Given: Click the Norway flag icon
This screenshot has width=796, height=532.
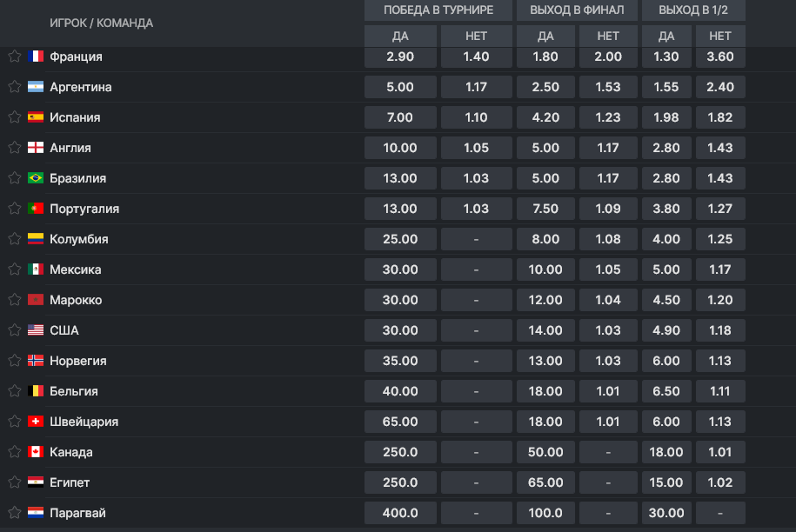Looking at the screenshot, I should tap(36, 361).
